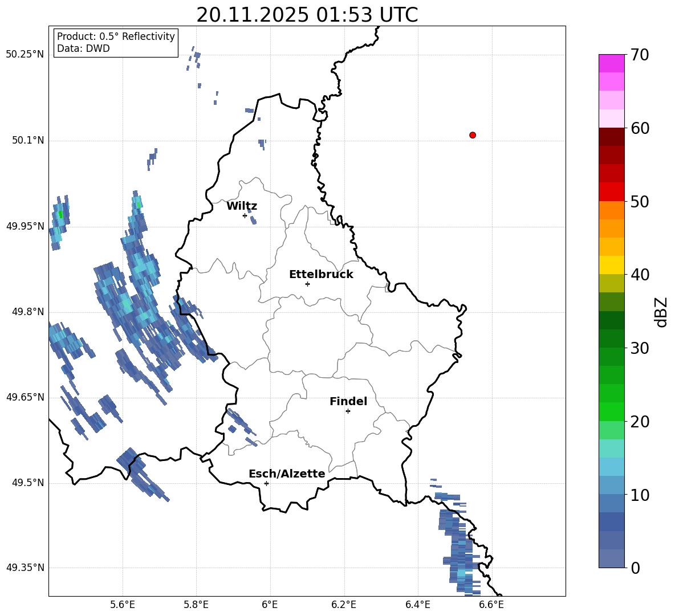Click the 6°E longitude label
Image resolution: width=675 pixels, height=616 pixels.
(x=270, y=605)
